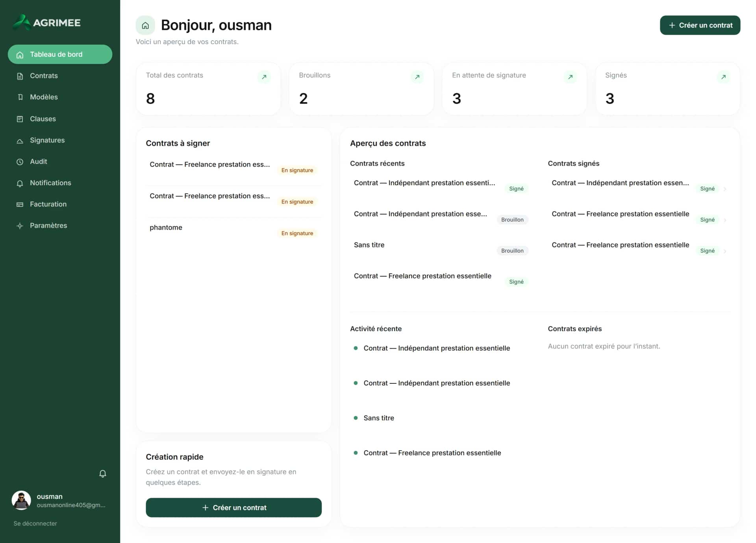Open Paramètres in sidebar
This screenshot has width=756, height=543.
(x=60, y=225)
